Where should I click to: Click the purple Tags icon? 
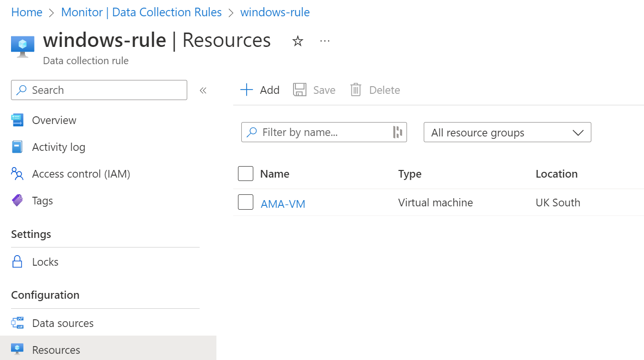(x=17, y=201)
